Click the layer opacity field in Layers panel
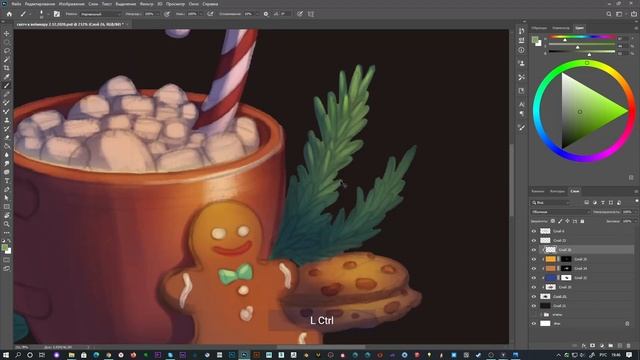 pyautogui.click(x=627, y=212)
